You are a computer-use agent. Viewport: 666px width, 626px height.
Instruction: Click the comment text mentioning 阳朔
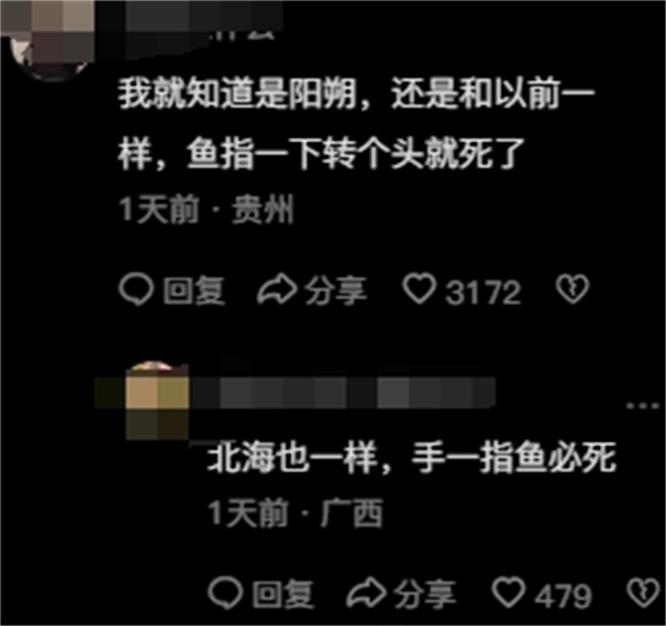[356, 123]
